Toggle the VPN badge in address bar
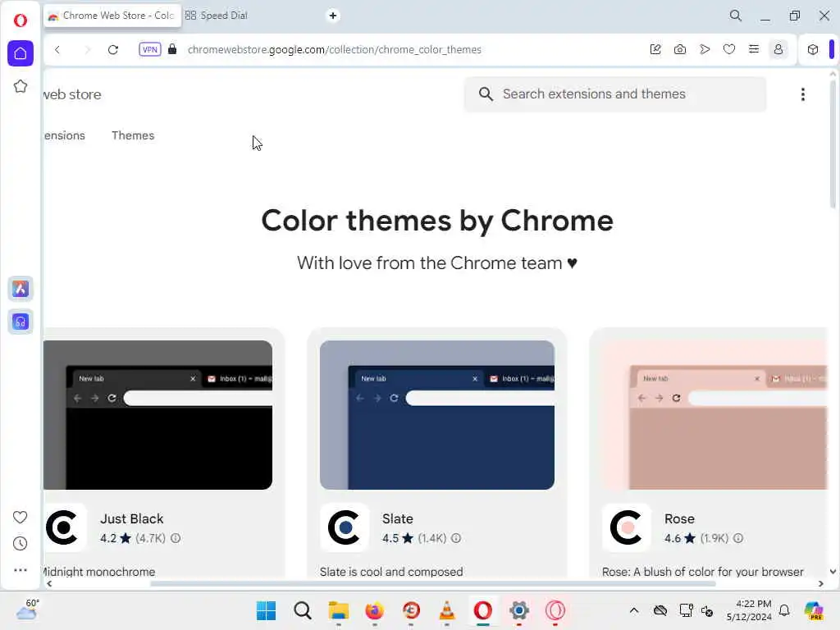 click(149, 49)
